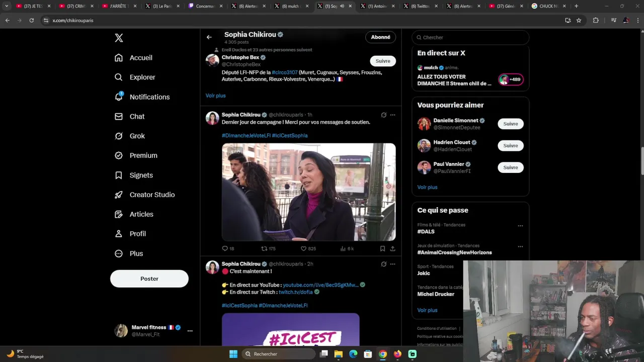644x362 pixels.
Task: View stats of post with 6 k views
Action: click(343, 248)
